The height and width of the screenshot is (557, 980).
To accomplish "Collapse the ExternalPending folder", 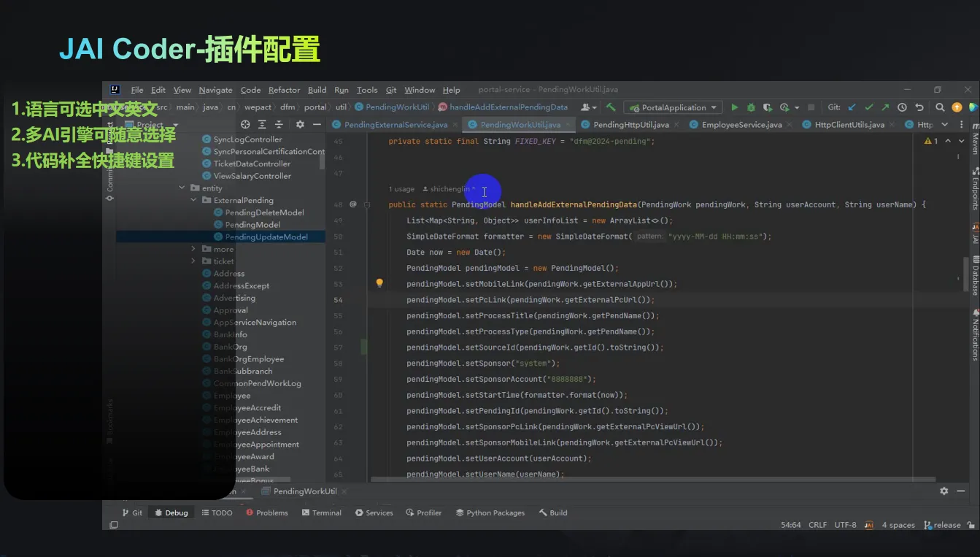I will click(194, 200).
